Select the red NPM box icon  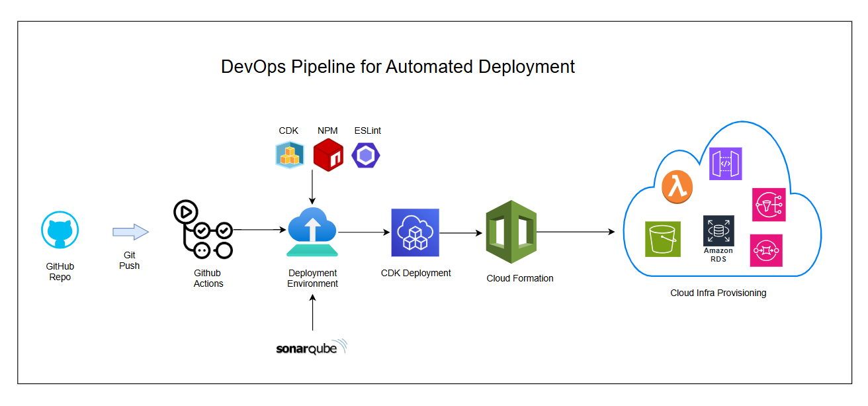[x=327, y=154]
